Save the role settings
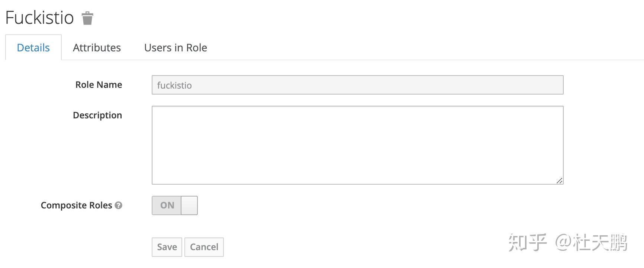Screen dimensions: 644x268 tap(167, 247)
